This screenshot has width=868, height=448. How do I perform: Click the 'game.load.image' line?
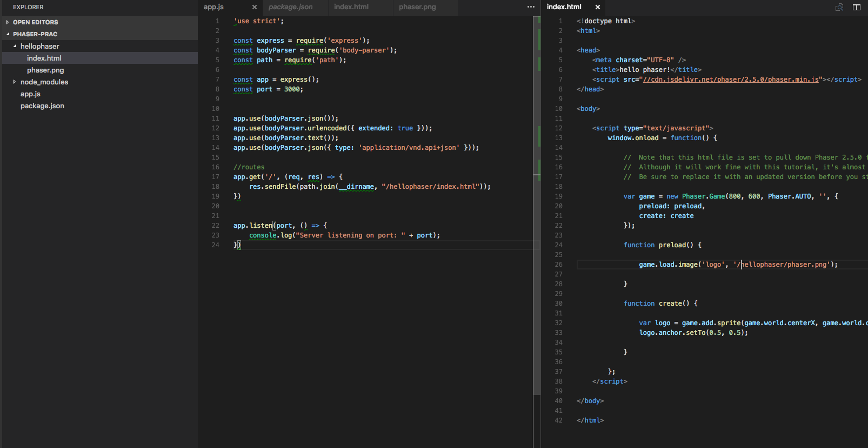pyautogui.click(x=738, y=265)
